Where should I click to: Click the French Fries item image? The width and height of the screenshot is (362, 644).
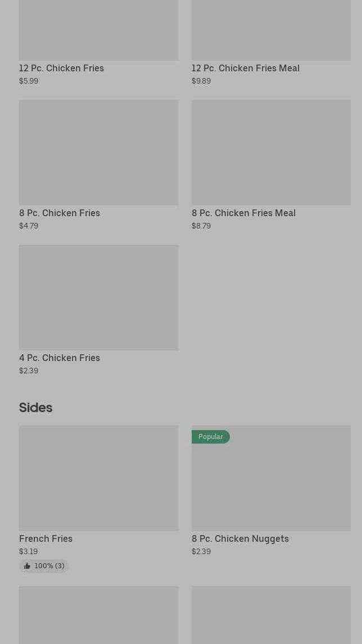coord(98,478)
